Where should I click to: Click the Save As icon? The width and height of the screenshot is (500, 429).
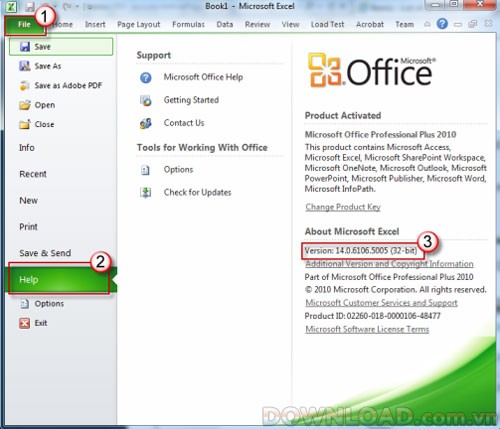click(x=25, y=66)
